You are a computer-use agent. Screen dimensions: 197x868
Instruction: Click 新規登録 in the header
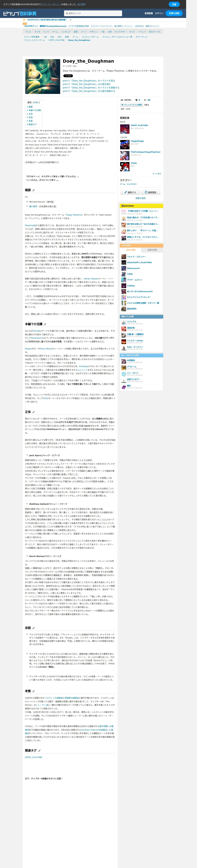(149, 13)
